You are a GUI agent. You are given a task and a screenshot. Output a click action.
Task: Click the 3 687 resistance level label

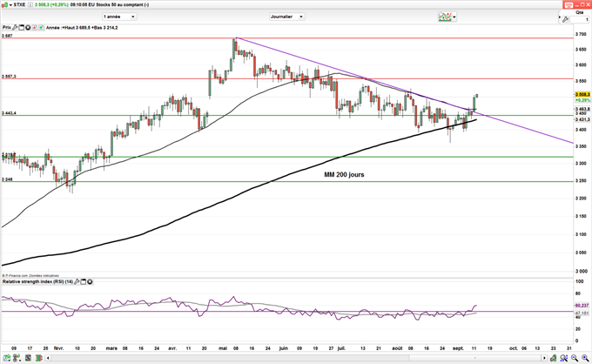coord(7,36)
